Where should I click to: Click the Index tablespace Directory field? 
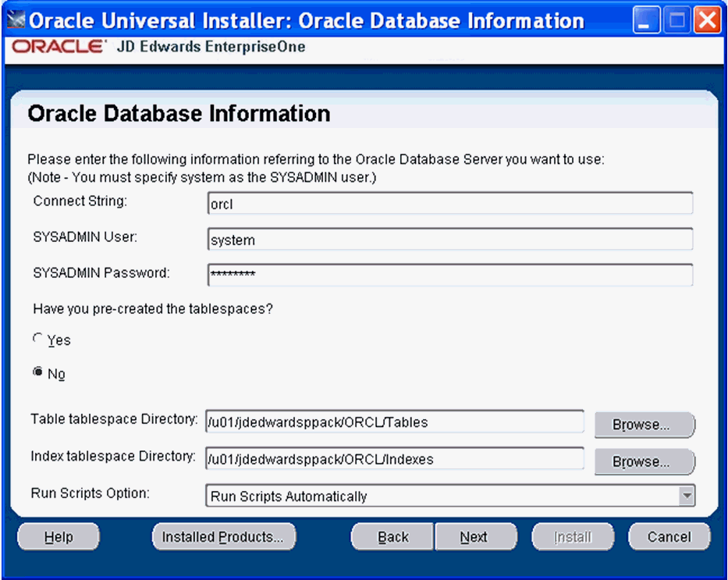pos(394,459)
